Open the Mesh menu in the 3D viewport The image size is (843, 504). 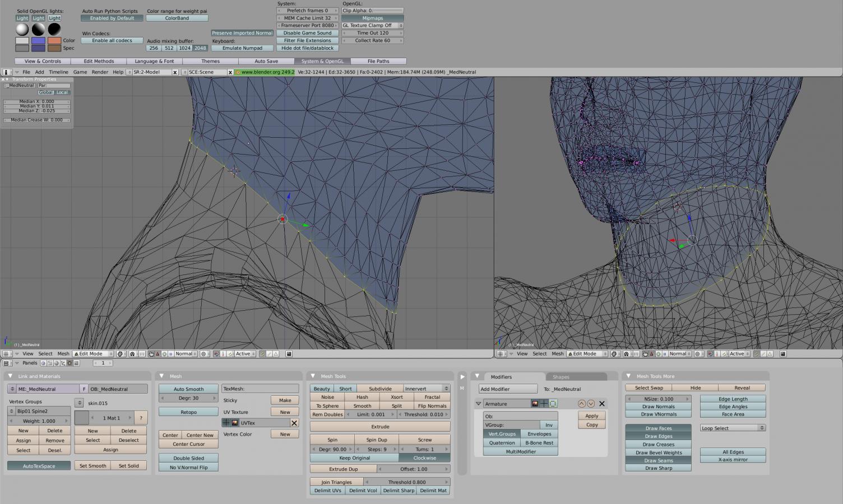[63, 353]
